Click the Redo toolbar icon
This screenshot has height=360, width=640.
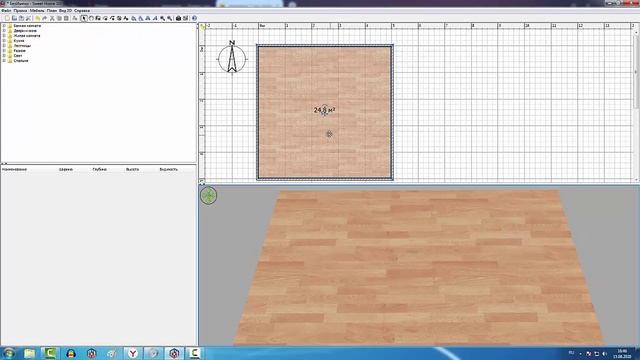(x=44, y=18)
